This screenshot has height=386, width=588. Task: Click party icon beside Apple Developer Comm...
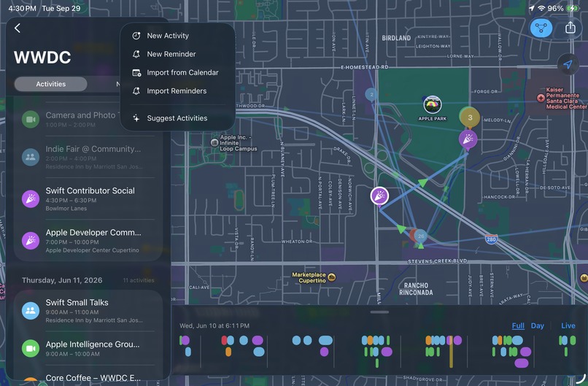tap(31, 241)
